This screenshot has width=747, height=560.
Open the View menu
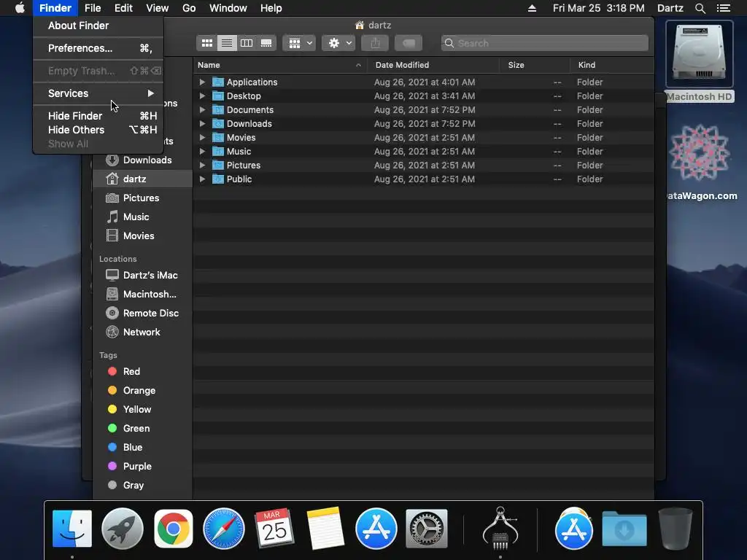coord(158,8)
